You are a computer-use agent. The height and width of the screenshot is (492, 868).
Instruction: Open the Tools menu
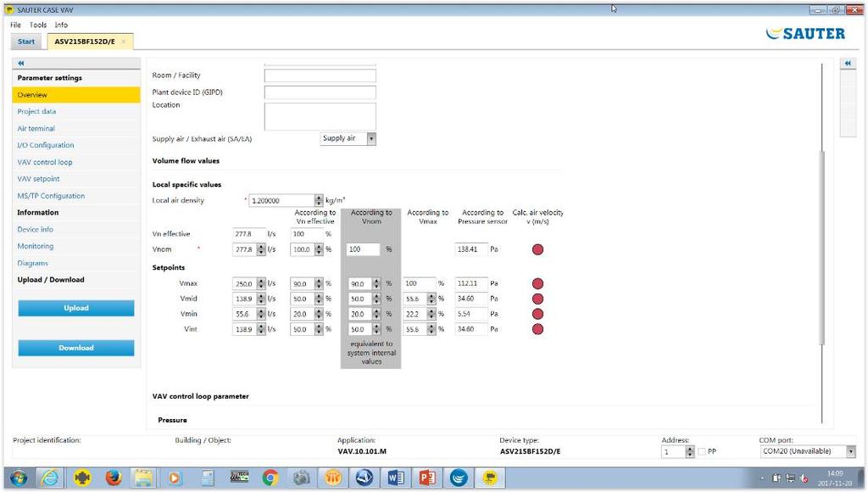point(38,25)
